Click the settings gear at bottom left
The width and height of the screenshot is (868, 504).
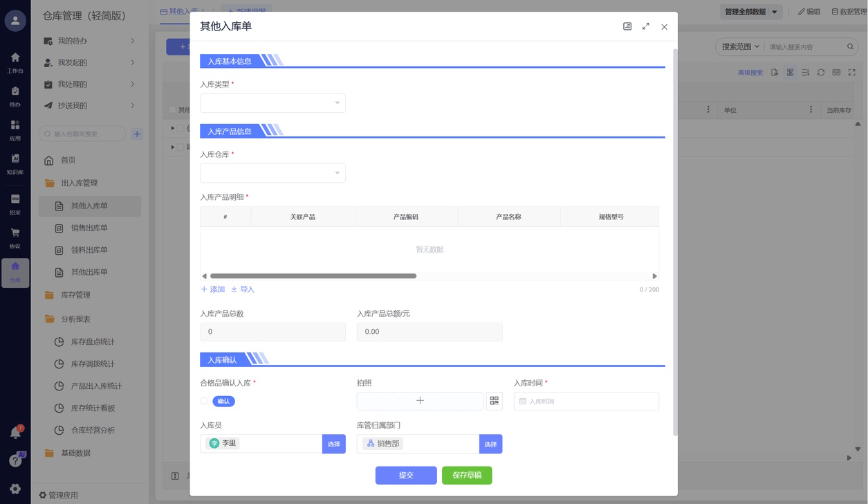pyautogui.click(x=15, y=489)
